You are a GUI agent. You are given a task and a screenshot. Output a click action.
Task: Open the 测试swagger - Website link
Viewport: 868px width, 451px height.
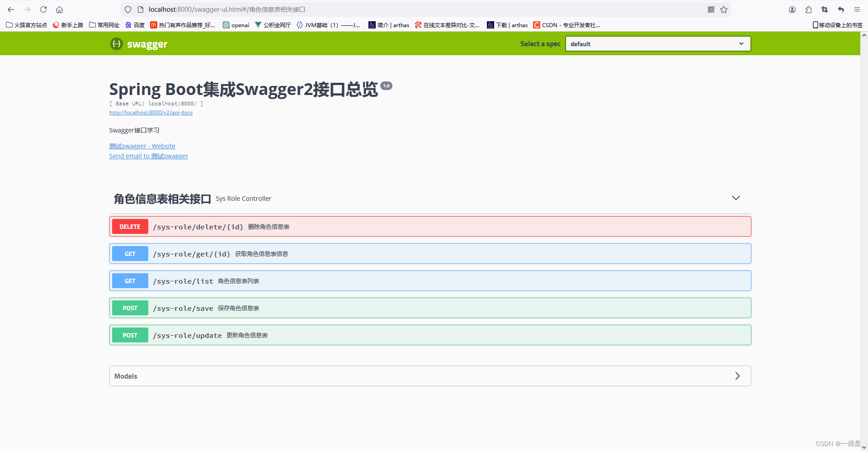click(x=142, y=146)
